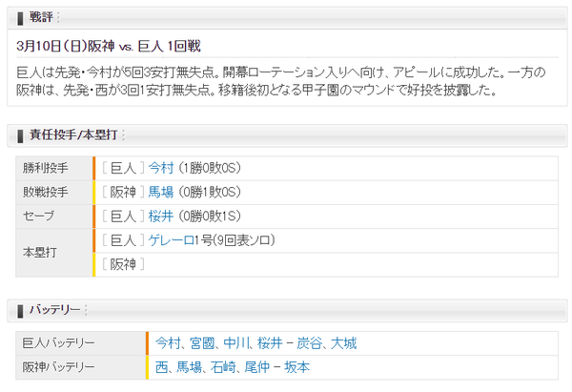Click 西 in 阪神バッテリー row
Viewport: 572px width, 392px height.
coord(162,367)
